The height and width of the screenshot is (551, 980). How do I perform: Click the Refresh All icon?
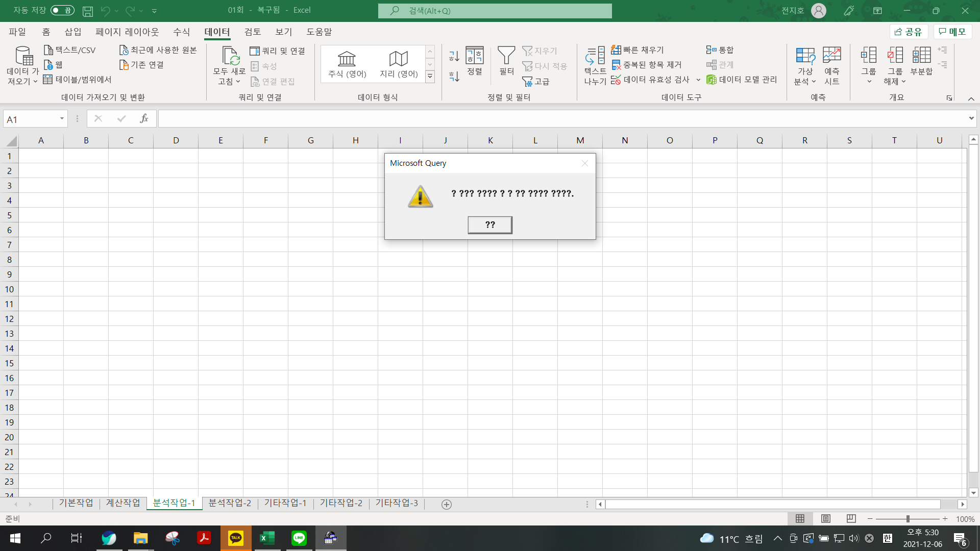[230, 56]
